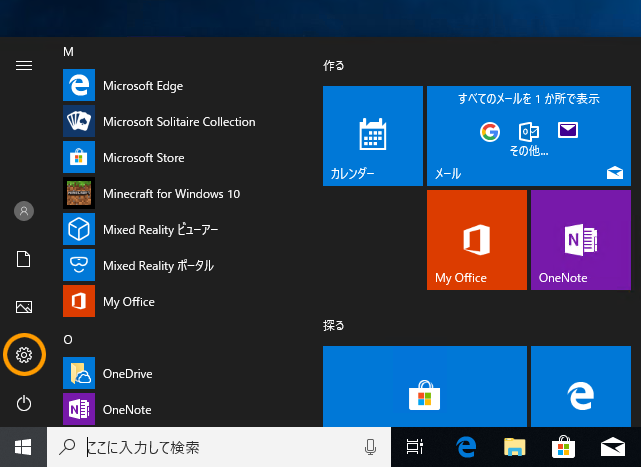The width and height of the screenshot is (641, 467).
Task: Click the すべてのメールを 1 か所で表示 text
Action: [529, 99]
